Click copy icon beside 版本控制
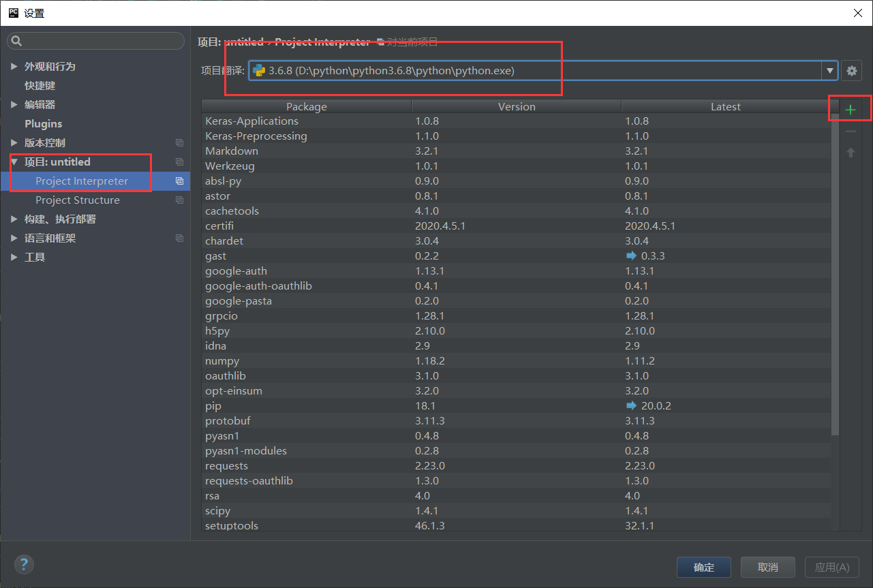The image size is (873, 588). pos(179,143)
